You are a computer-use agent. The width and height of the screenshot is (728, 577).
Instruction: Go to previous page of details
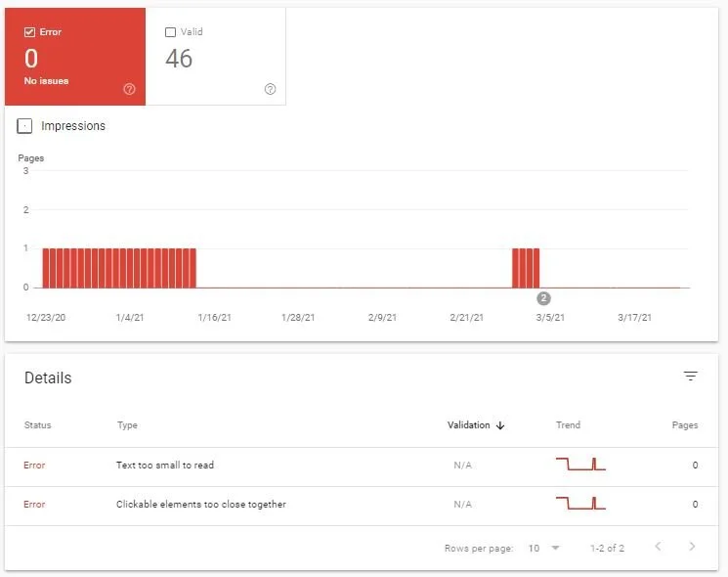click(658, 547)
